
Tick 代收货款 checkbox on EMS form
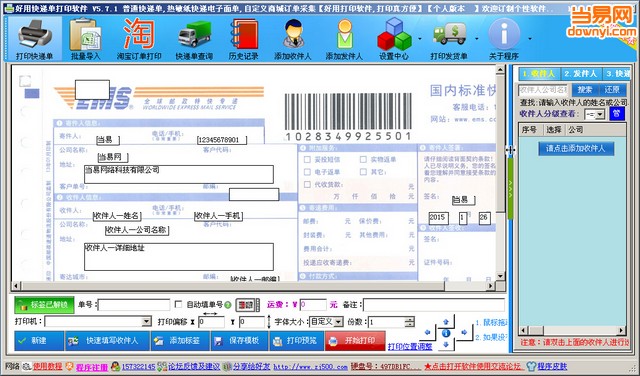[x=307, y=185]
